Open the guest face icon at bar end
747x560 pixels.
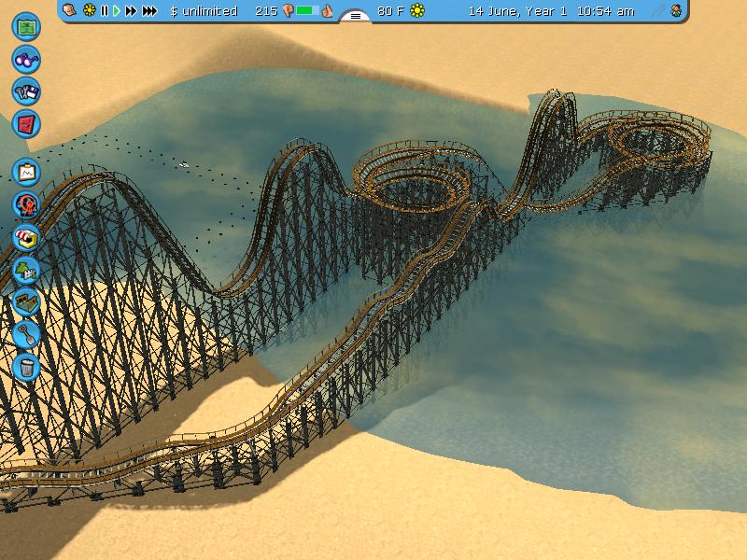coord(676,10)
